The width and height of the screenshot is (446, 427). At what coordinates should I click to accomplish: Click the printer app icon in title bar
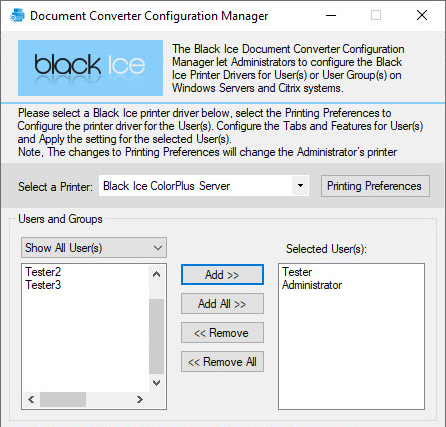17,15
